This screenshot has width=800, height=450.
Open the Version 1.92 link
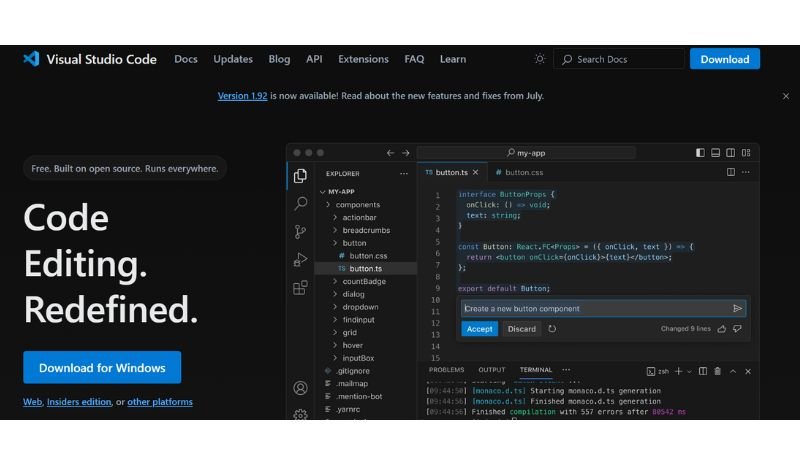[x=242, y=96]
